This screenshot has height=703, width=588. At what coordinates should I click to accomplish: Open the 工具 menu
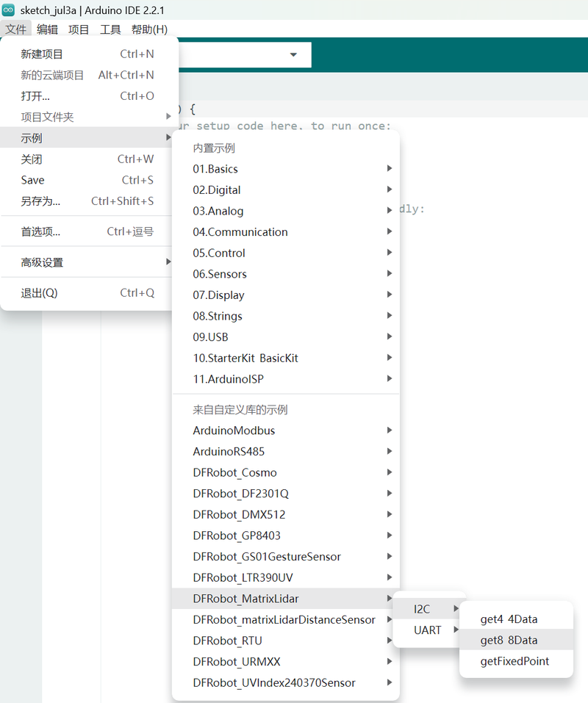coord(110,29)
